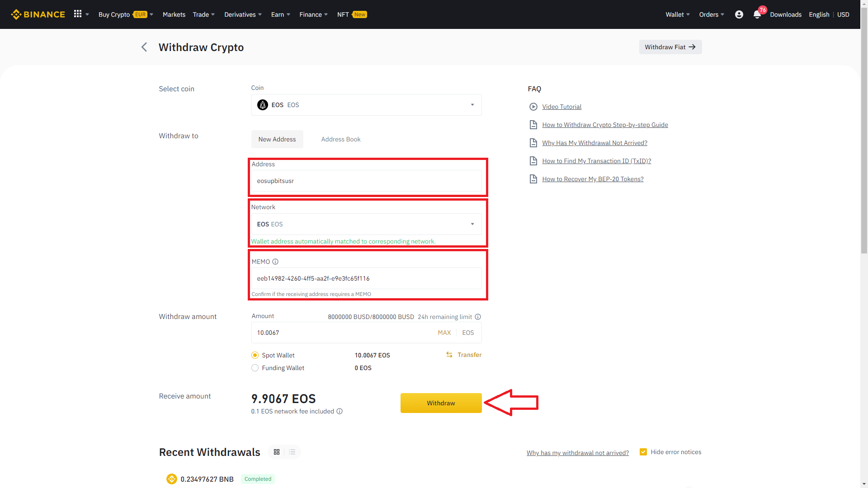Click the notification bell icon
Viewport: 868px width, 488px height.
click(x=757, y=14)
